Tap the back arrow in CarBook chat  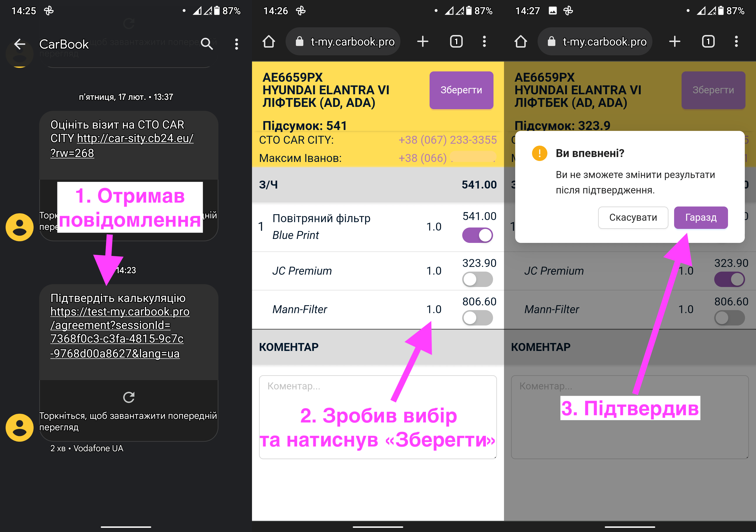click(x=20, y=44)
